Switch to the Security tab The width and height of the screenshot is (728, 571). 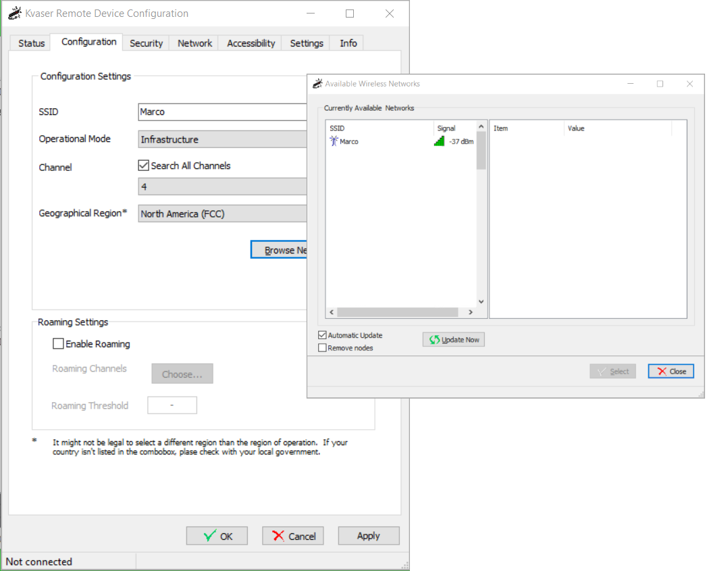[146, 43]
